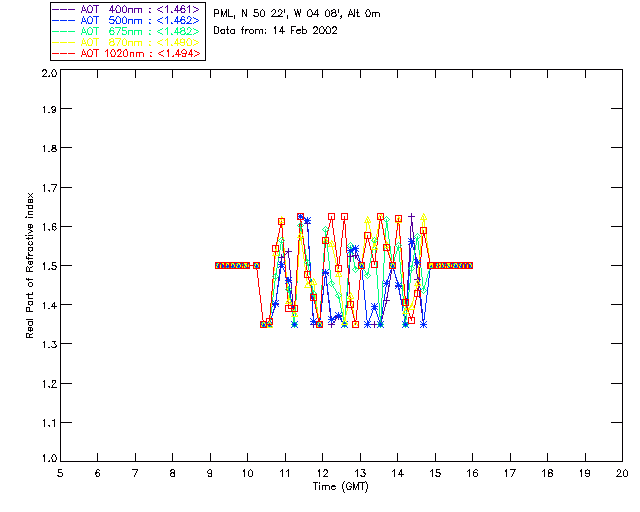Click the 'Real Part of Refractive Index' axis label
Screen dimensions: 640x512
(x=31, y=265)
